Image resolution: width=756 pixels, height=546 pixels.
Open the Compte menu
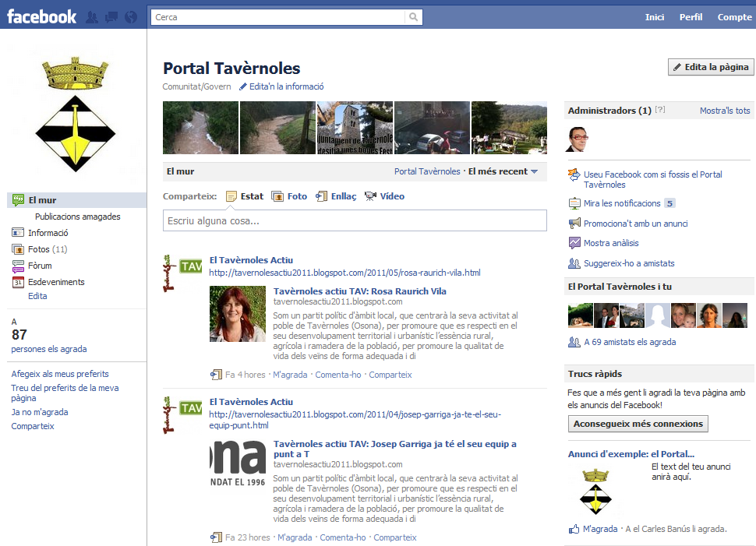pyautogui.click(x=734, y=17)
